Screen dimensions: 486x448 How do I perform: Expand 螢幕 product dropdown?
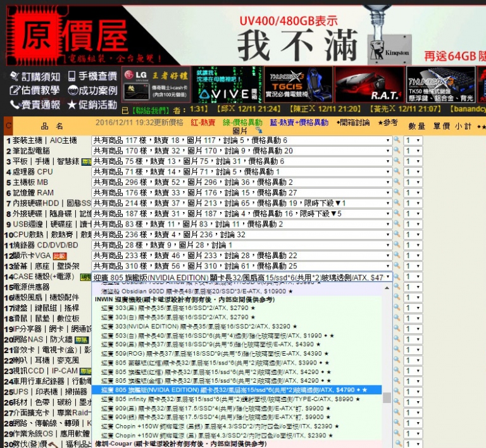[x=242, y=266]
